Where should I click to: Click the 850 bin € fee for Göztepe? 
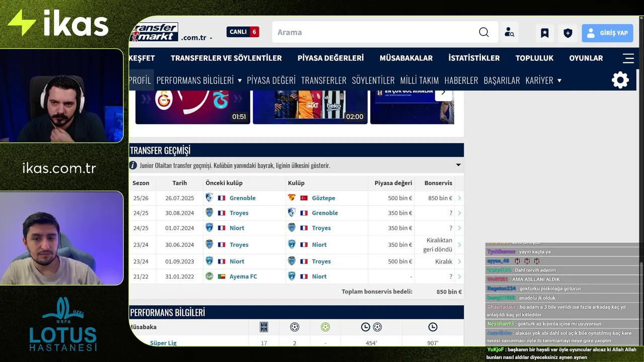440,198
